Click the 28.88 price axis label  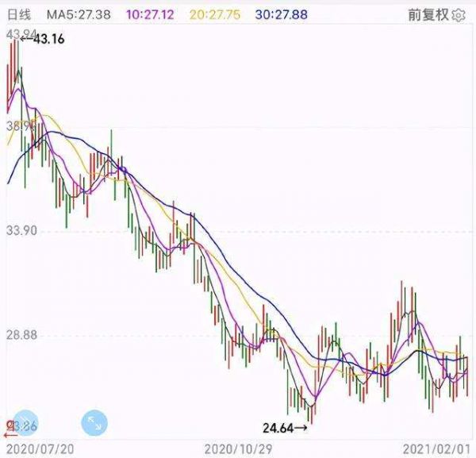(x=21, y=336)
